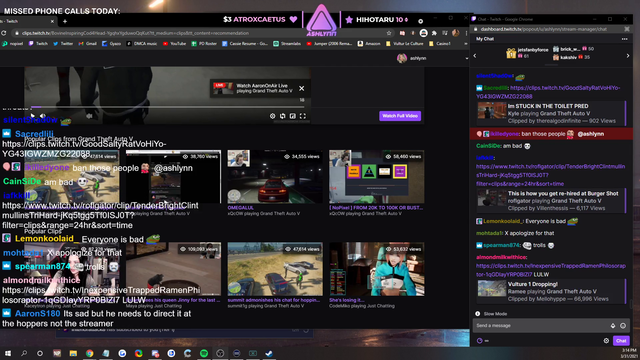Screen dimensions: 640x360
Task: Click the Watch Full Video button
Action: pos(400,116)
